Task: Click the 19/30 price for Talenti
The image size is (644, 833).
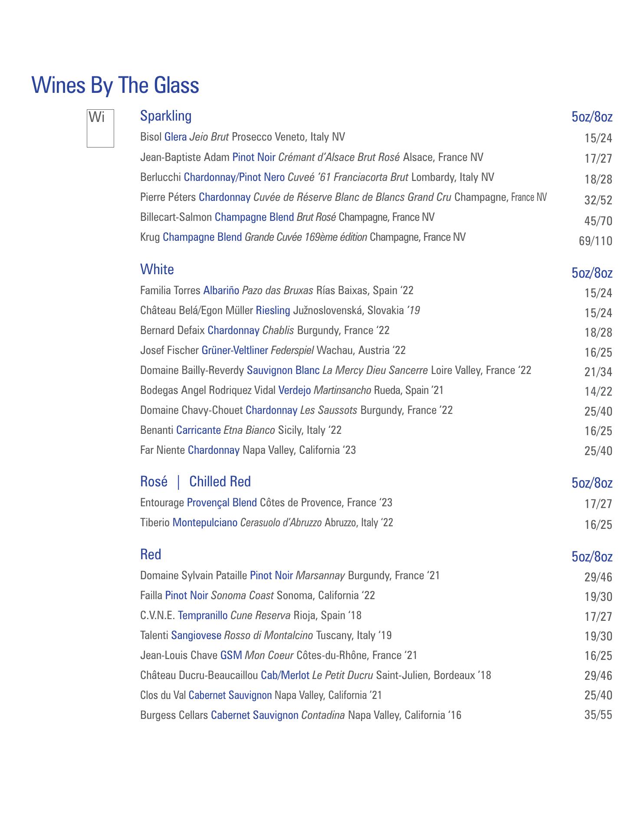Action: (x=598, y=636)
